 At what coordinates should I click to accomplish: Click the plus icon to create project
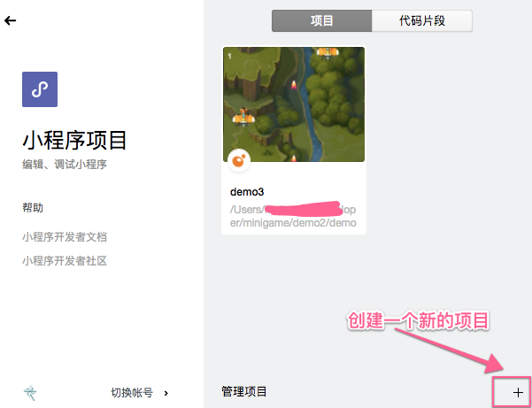(518, 392)
